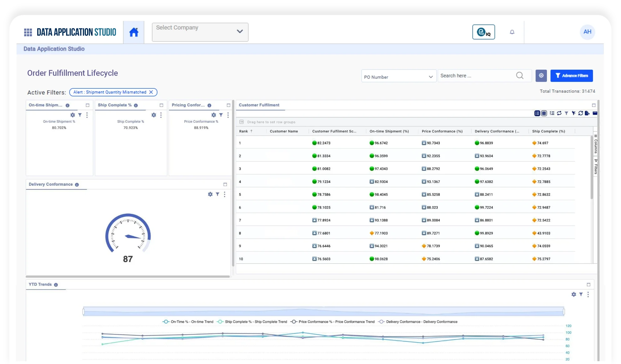This screenshot has width=621, height=364.
Task: Open the IQ assistant icon
Action: (483, 32)
